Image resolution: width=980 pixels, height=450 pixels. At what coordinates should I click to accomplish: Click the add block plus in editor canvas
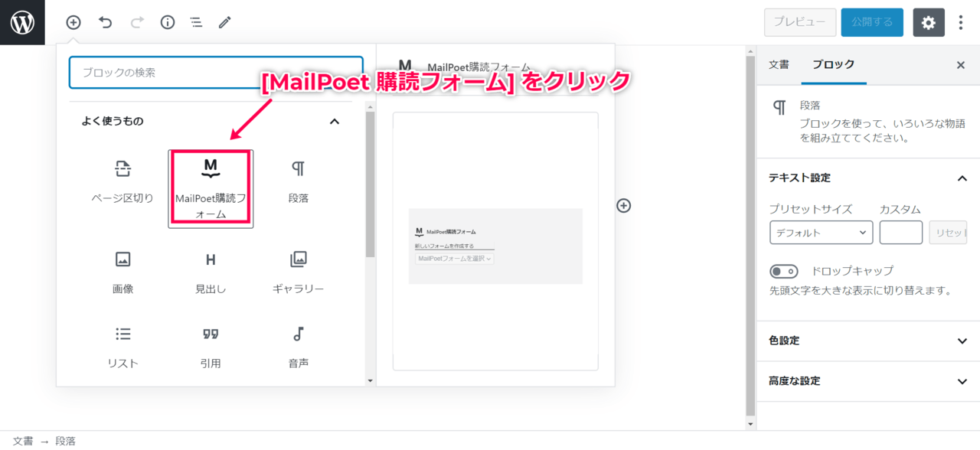click(x=624, y=205)
